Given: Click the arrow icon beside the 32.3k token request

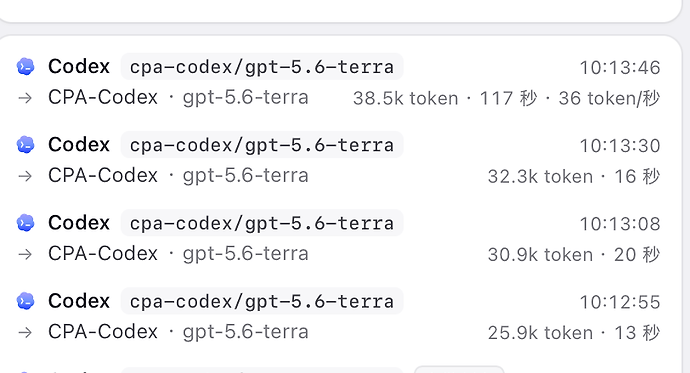Looking at the screenshot, I should (x=25, y=176).
